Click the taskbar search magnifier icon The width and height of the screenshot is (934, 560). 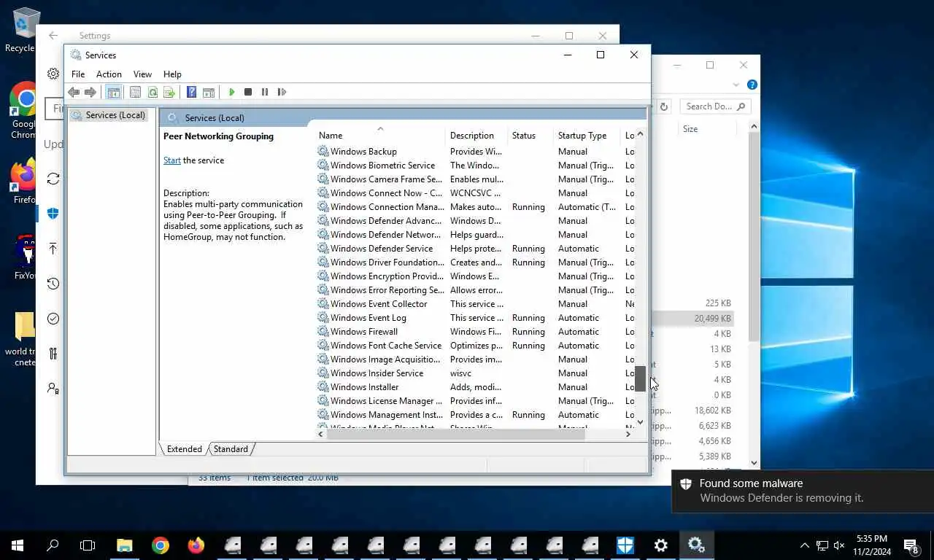point(53,545)
